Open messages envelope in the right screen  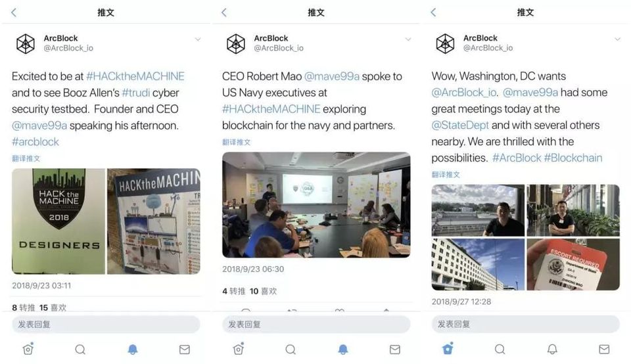[604, 349]
